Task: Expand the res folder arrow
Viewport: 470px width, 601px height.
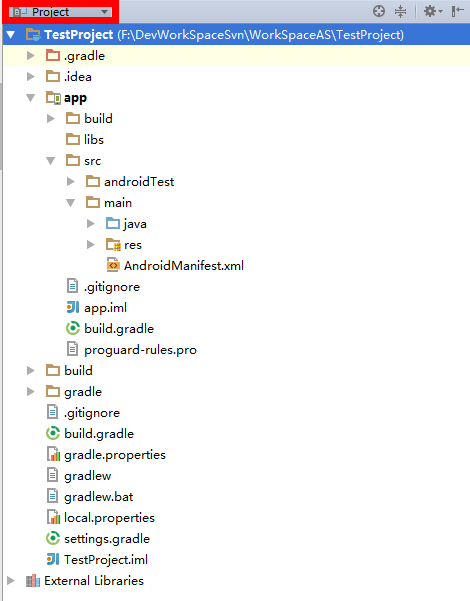Action: 91,245
